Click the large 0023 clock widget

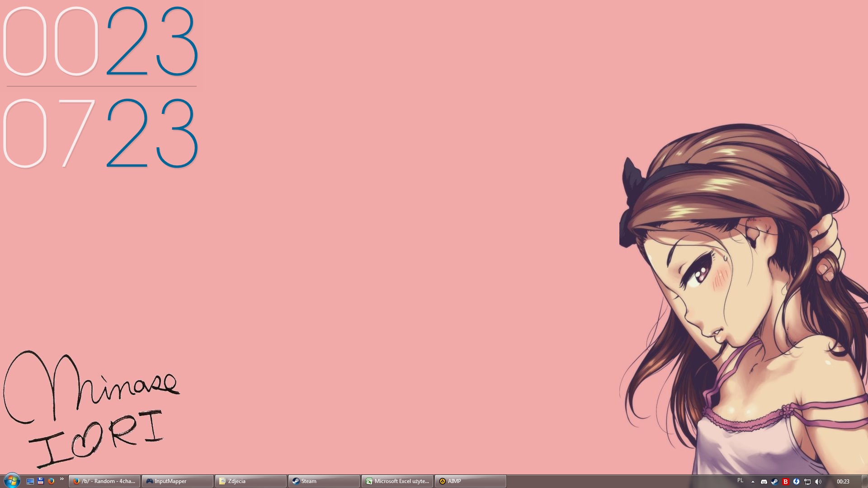pyautogui.click(x=100, y=41)
